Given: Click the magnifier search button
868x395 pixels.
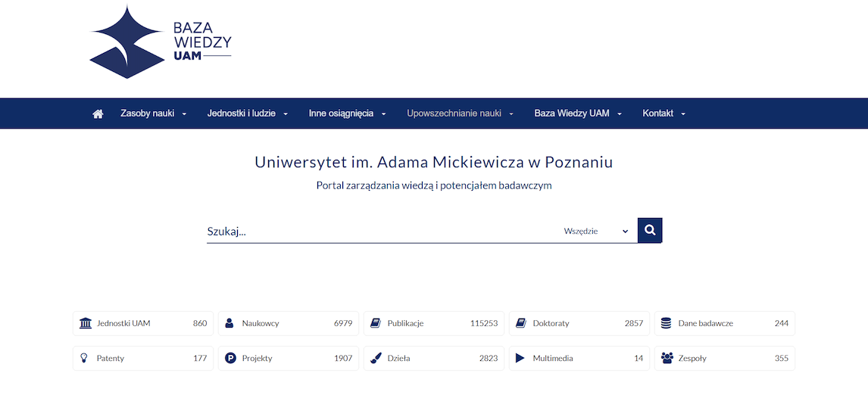Looking at the screenshot, I should click(650, 230).
